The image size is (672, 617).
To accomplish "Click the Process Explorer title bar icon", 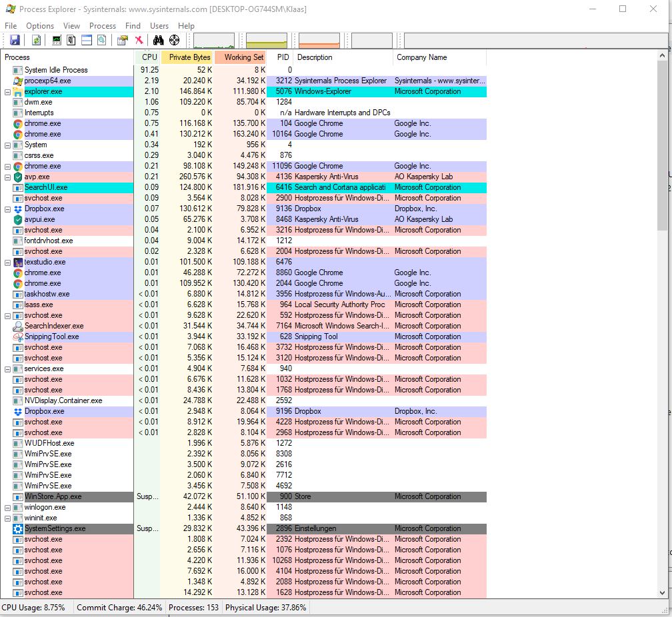I will pyautogui.click(x=11, y=9).
